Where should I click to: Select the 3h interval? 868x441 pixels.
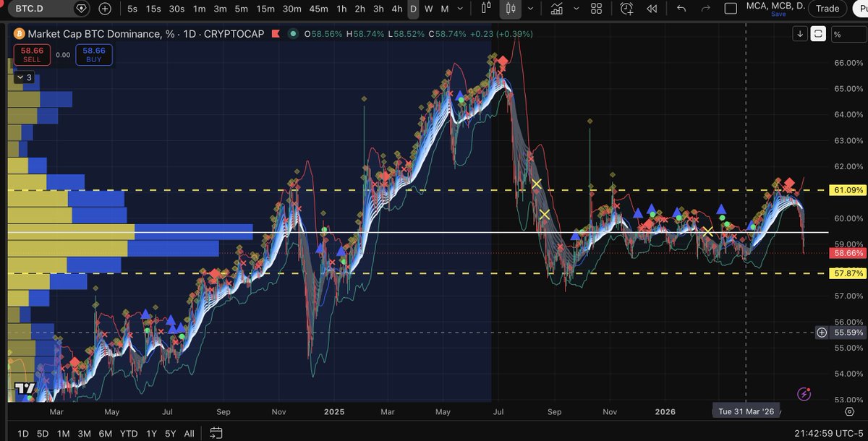378,9
